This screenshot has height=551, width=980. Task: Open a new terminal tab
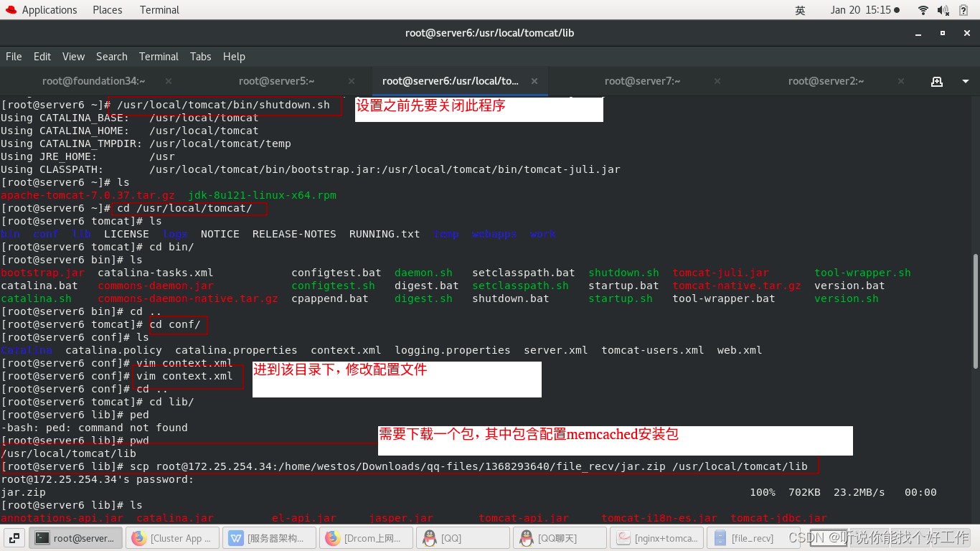click(x=938, y=80)
